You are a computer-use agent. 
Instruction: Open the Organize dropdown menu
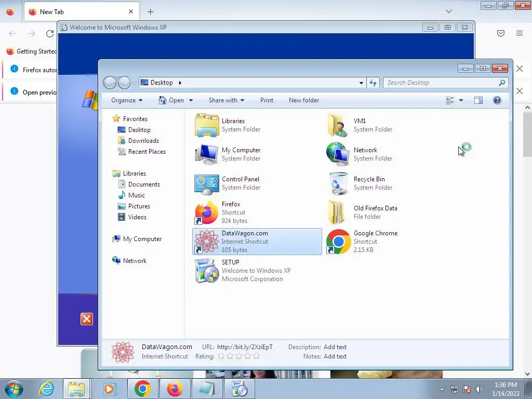coord(127,100)
